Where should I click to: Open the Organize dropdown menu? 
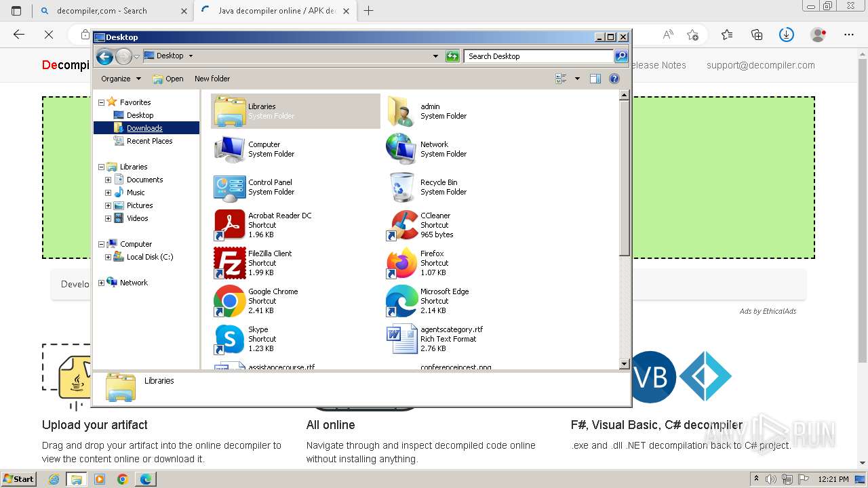click(121, 79)
